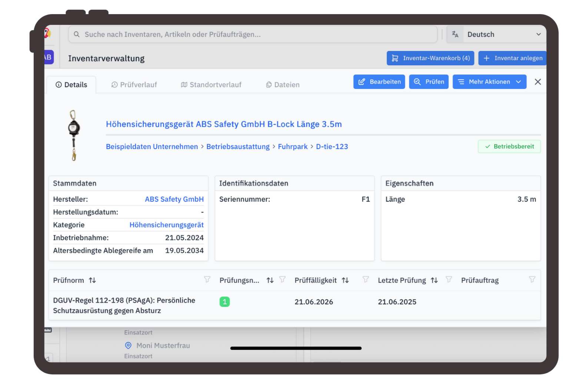588x388 pixels.
Task: Click the search field for Inventare
Action: click(x=253, y=34)
